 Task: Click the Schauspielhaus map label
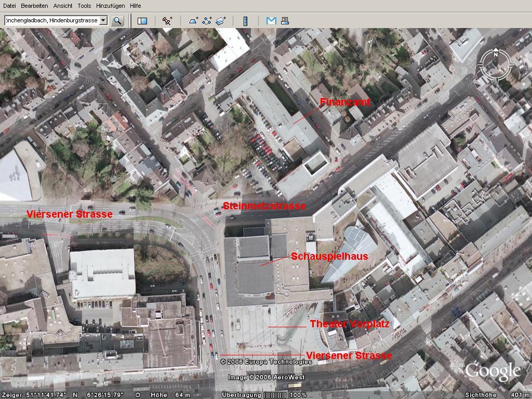329,257
